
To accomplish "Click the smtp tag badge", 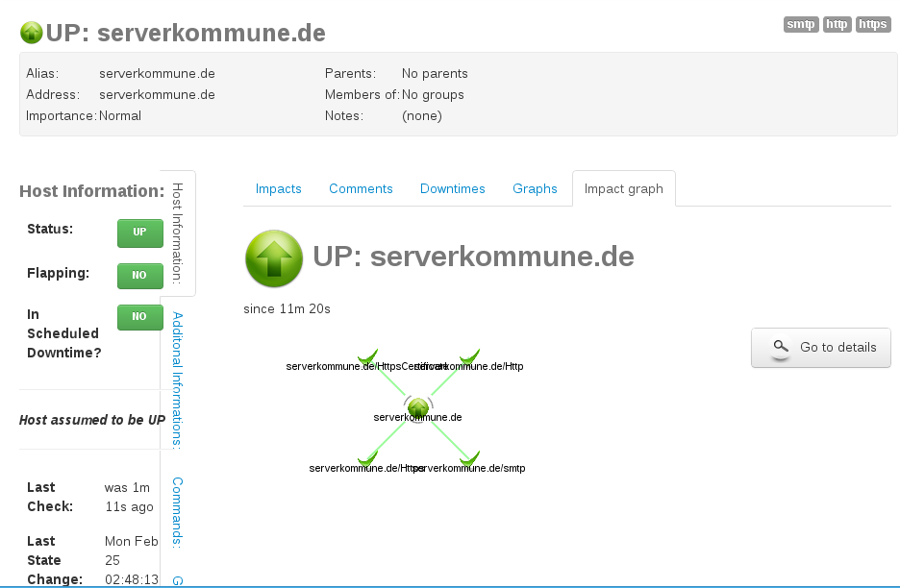I will coord(801,25).
